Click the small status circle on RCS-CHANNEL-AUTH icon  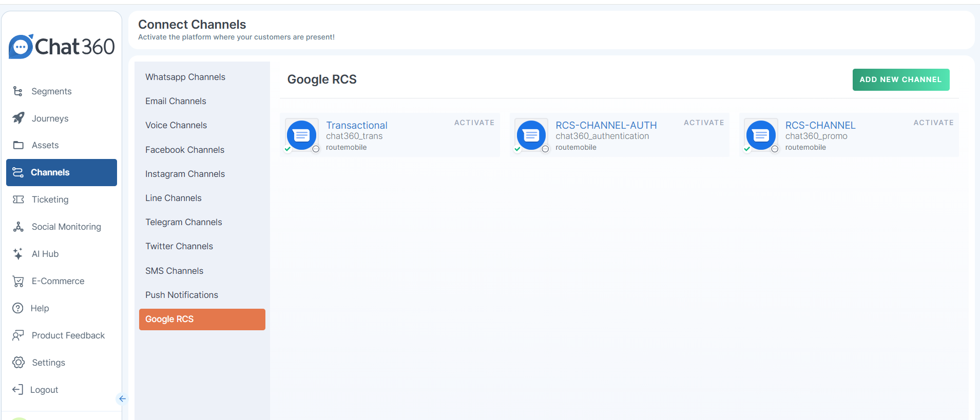(x=545, y=149)
